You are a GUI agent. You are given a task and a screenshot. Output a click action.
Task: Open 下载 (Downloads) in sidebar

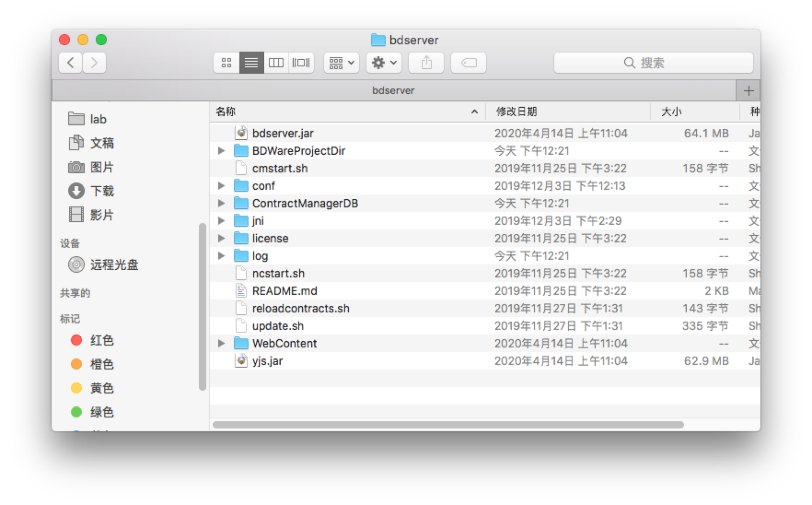pyautogui.click(x=102, y=191)
